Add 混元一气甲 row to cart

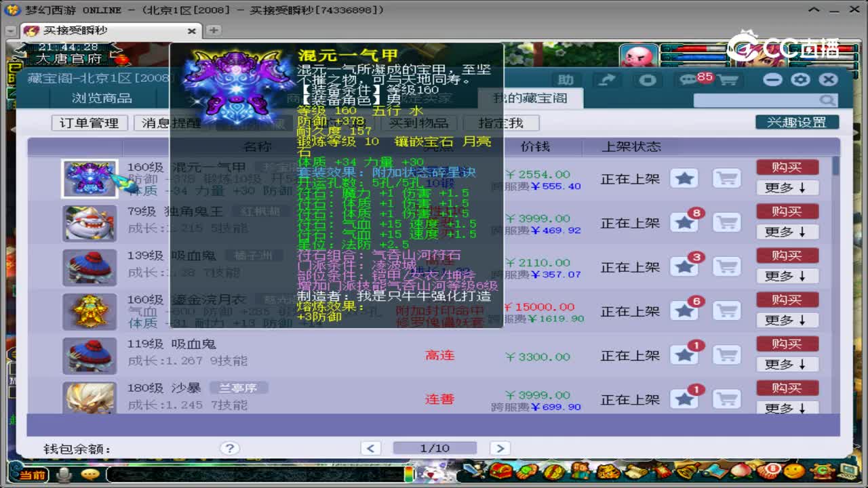pyautogui.click(x=727, y=178)
